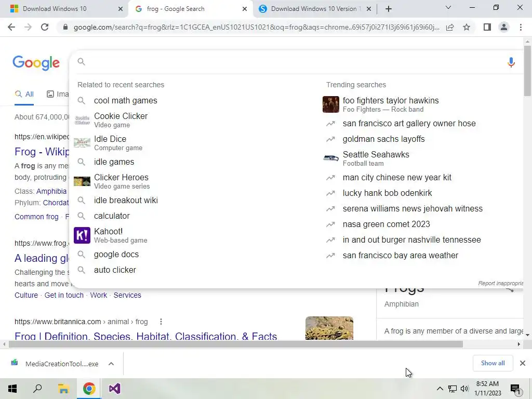Viewport: 532px width, 399px height.
Task: Click the Amphibia class link
Action: 51,191
